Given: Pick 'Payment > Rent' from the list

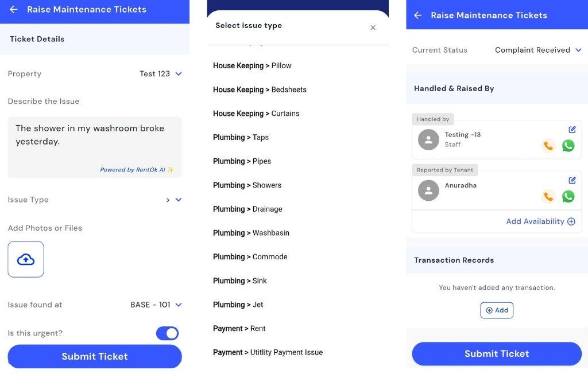Looking at the screenshot, I should [239, 329].
